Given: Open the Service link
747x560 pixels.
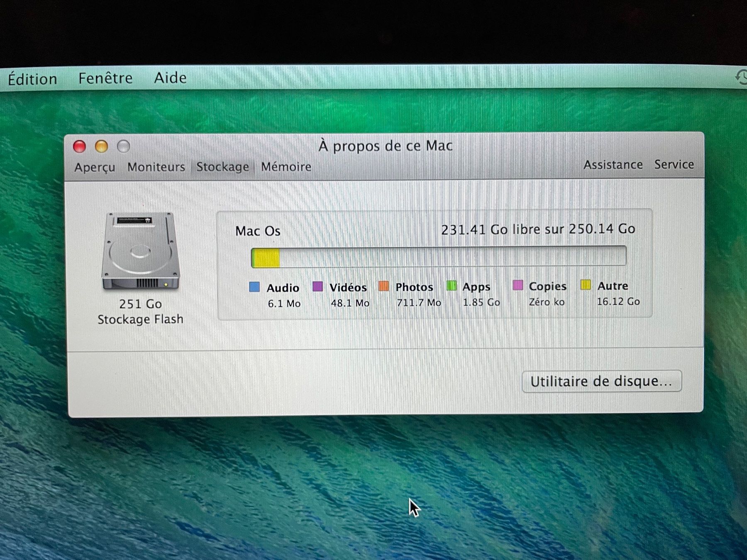Looking at the screenshot, I should pos(674,164).
